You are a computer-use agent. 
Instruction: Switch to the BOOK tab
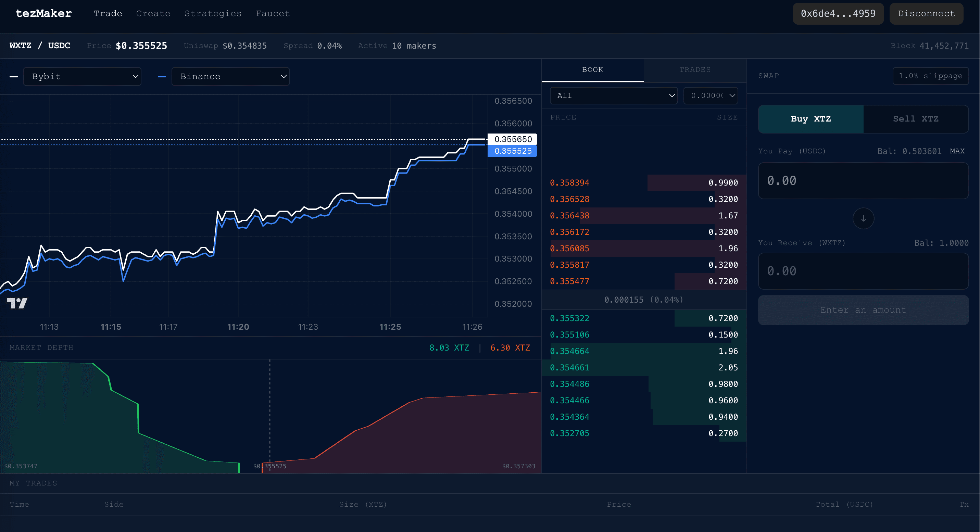click(593, 70)
